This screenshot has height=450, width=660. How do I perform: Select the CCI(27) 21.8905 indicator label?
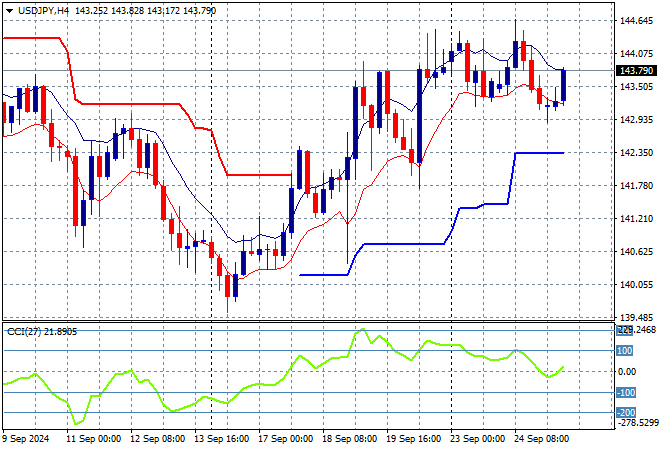click(x=42, y=332)
